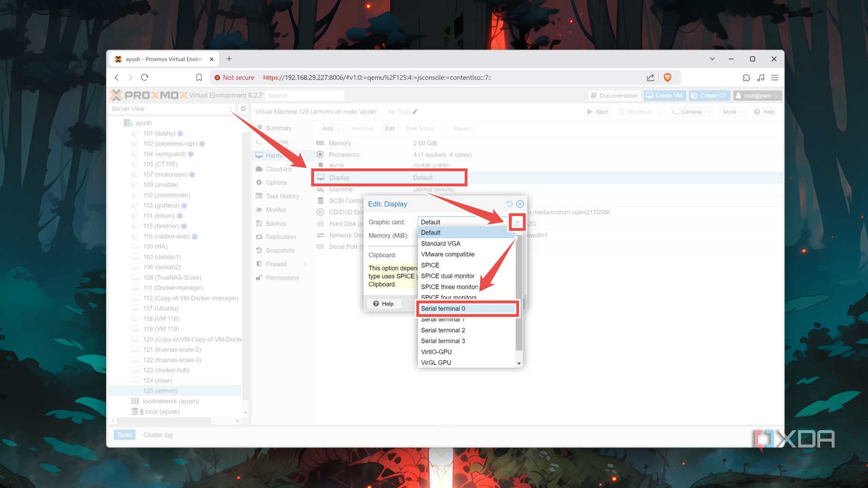Expand the More actions dropdown

pos(732,112)
